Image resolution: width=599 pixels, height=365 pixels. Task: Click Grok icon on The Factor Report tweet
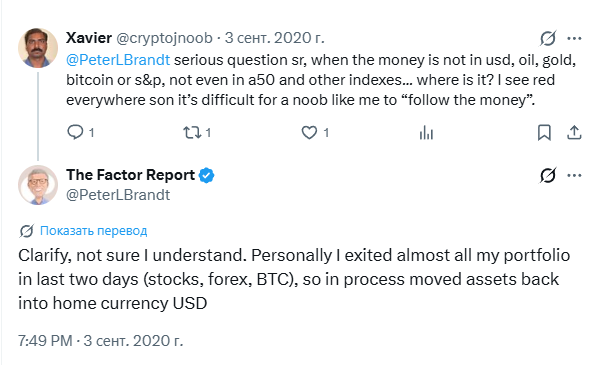coord(548,175)
